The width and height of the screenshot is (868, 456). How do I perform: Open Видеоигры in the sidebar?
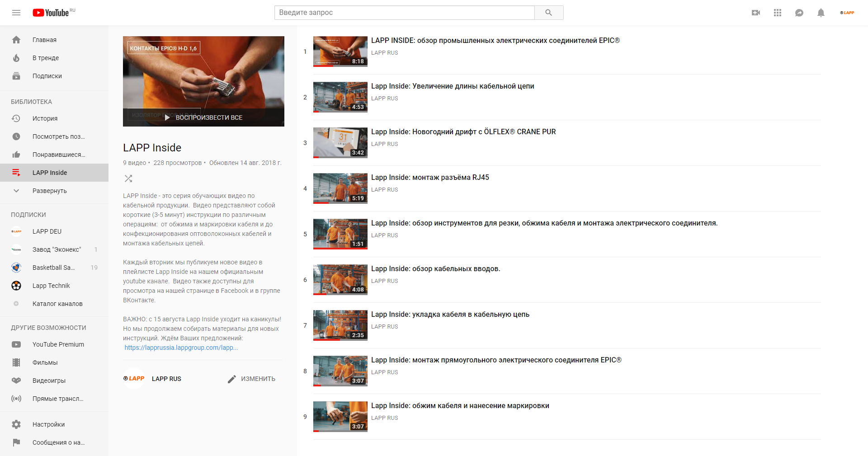click(54, 381)
